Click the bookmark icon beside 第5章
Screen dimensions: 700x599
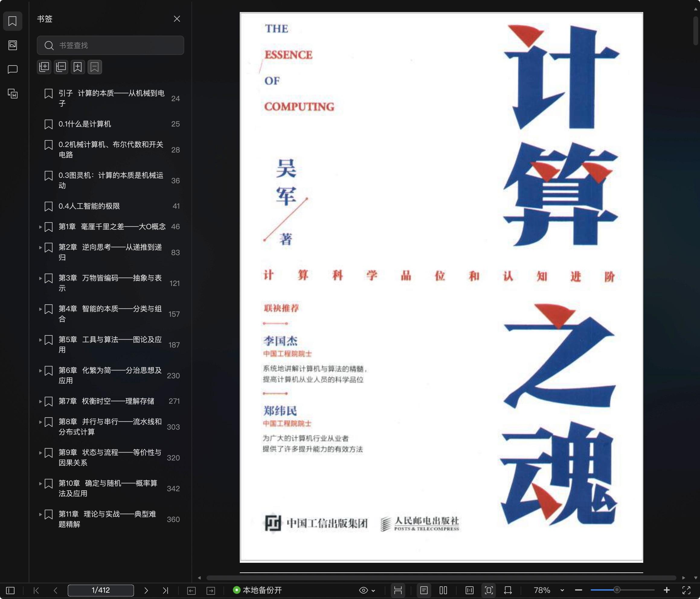pyautogui.click(x=49, y=340)
